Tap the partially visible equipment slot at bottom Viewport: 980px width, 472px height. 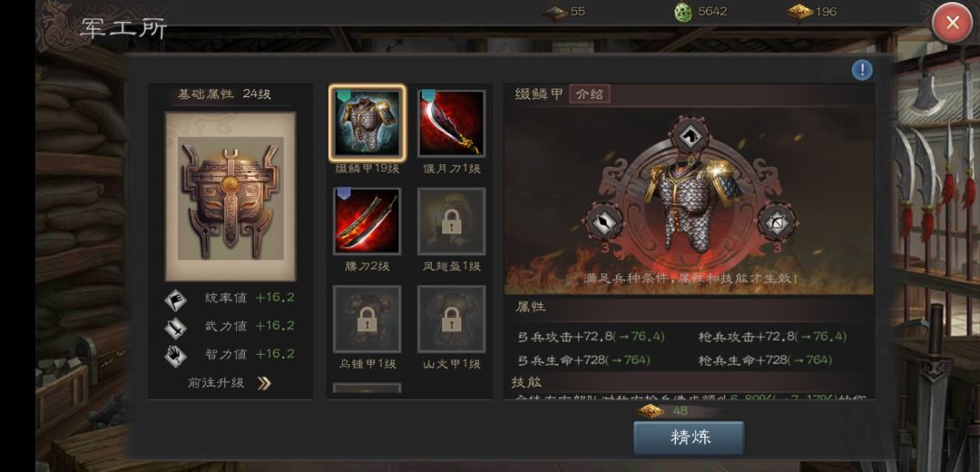coord(367,388)
